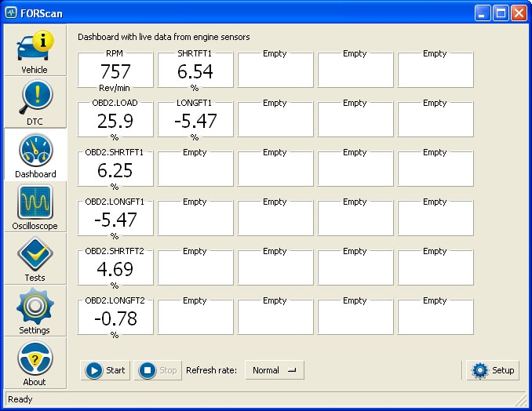Click the OBD2.SHRTFT2 gauge cell
The height and width of the screenshot is (411, 532).
pos(115,268)
